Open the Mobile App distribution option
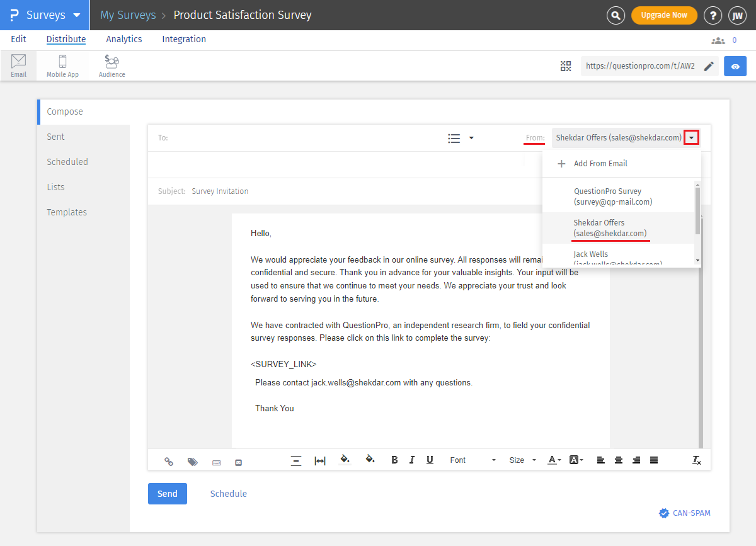 click(62, 65)
